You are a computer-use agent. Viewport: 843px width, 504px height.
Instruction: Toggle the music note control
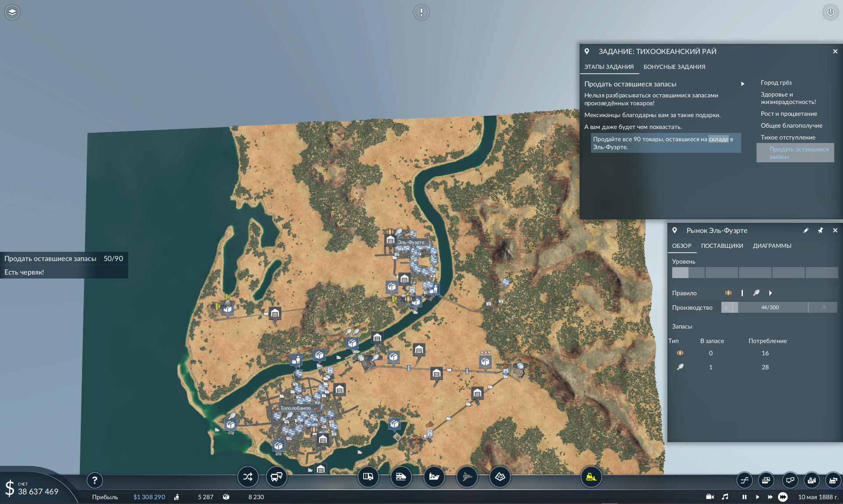725,497
